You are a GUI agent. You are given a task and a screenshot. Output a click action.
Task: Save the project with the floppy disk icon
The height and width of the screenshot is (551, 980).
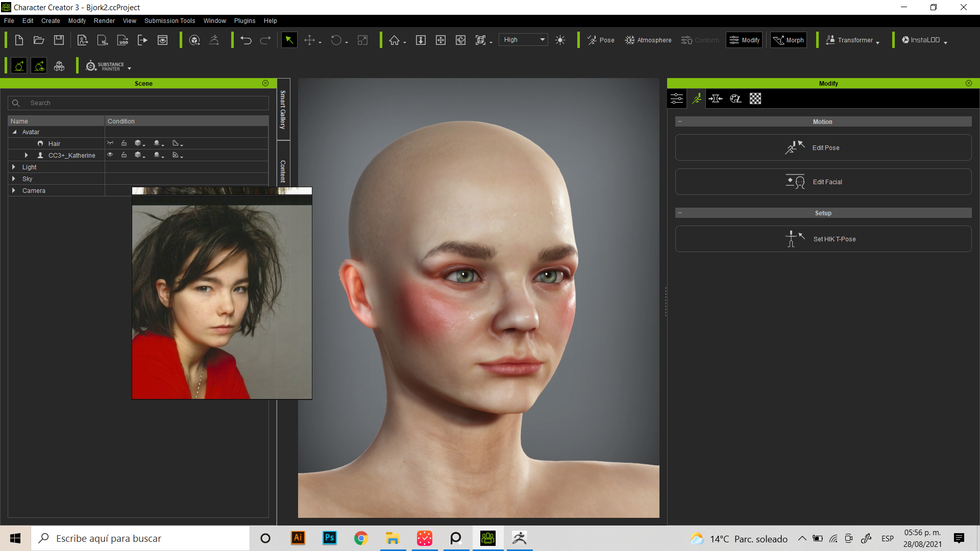click(x=59, y=40)
